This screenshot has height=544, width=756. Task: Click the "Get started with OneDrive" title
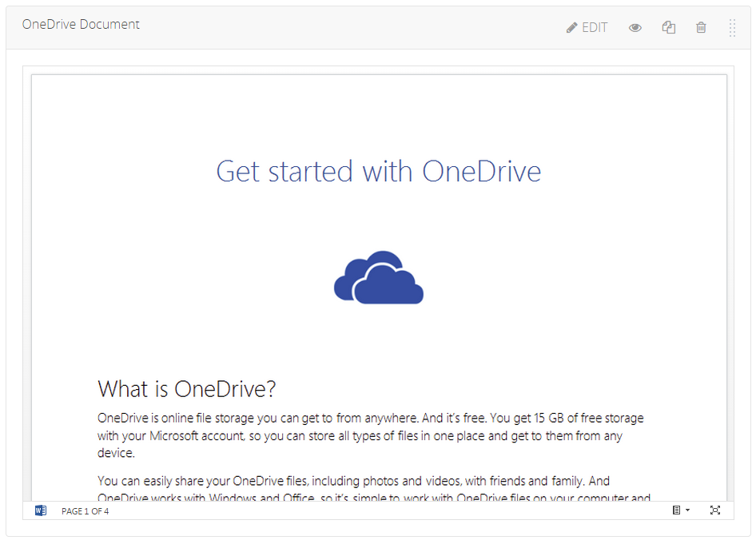coord(379,172)
